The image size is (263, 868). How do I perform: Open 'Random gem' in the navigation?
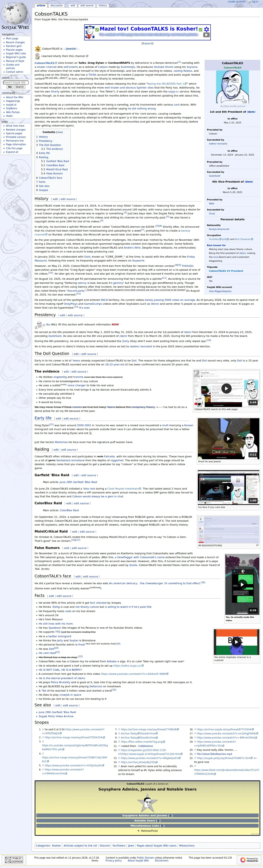pos(14,46)
